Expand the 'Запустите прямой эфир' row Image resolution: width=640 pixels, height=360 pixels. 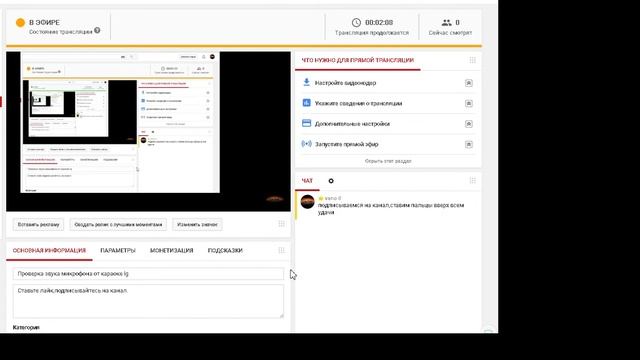(x=469, y=144)
